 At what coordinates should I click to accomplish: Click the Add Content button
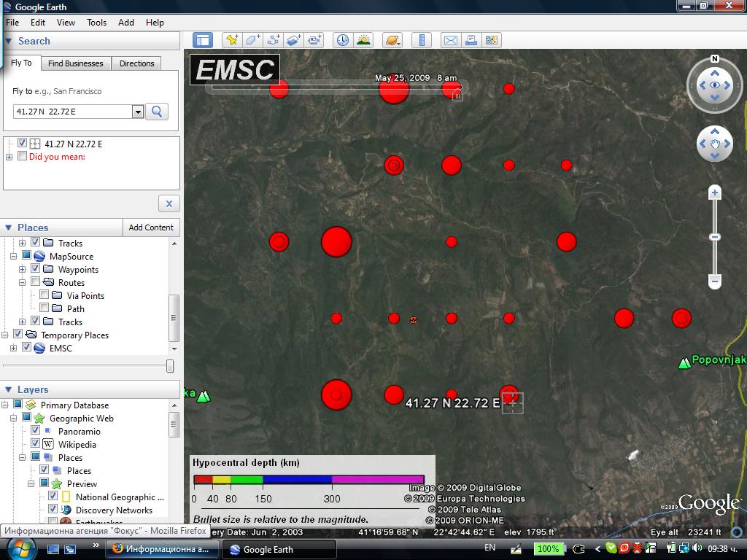(x=151, y=227)
